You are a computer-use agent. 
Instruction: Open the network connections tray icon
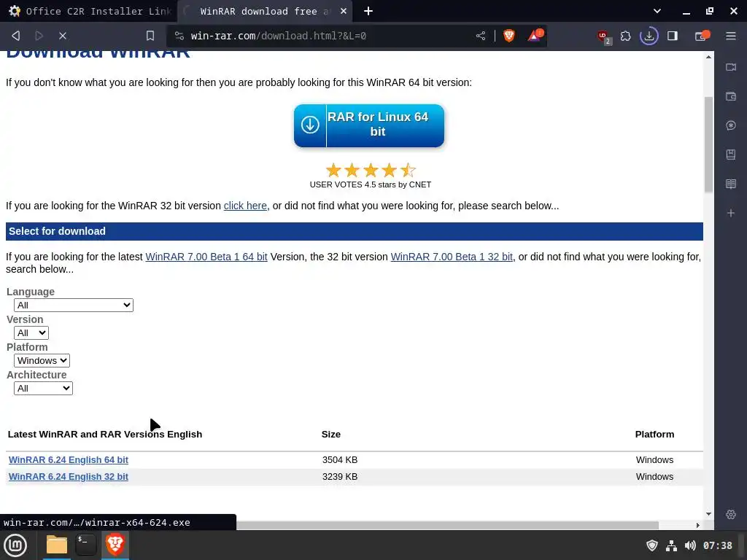[x=671, y=545]
